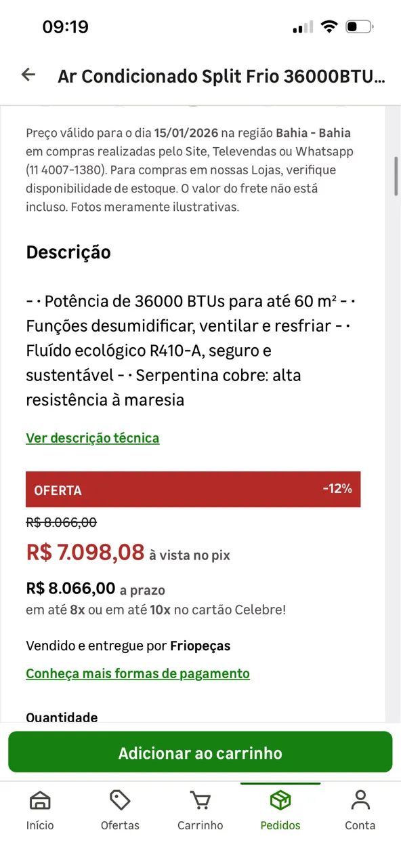Open Conheça mais formas de pagamento link

click(x=138, y=673)
